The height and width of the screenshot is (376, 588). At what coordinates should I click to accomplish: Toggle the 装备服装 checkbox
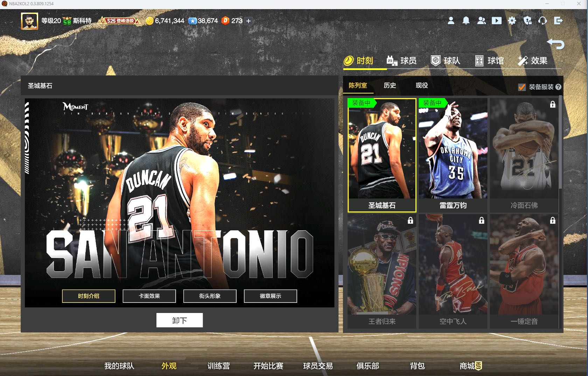point(521,87)
